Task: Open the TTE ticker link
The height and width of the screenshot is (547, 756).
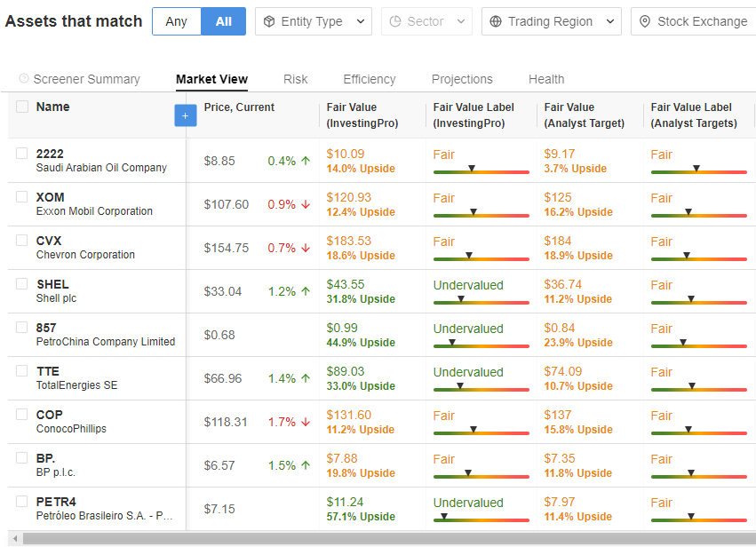Action: (x=48, y=371)
